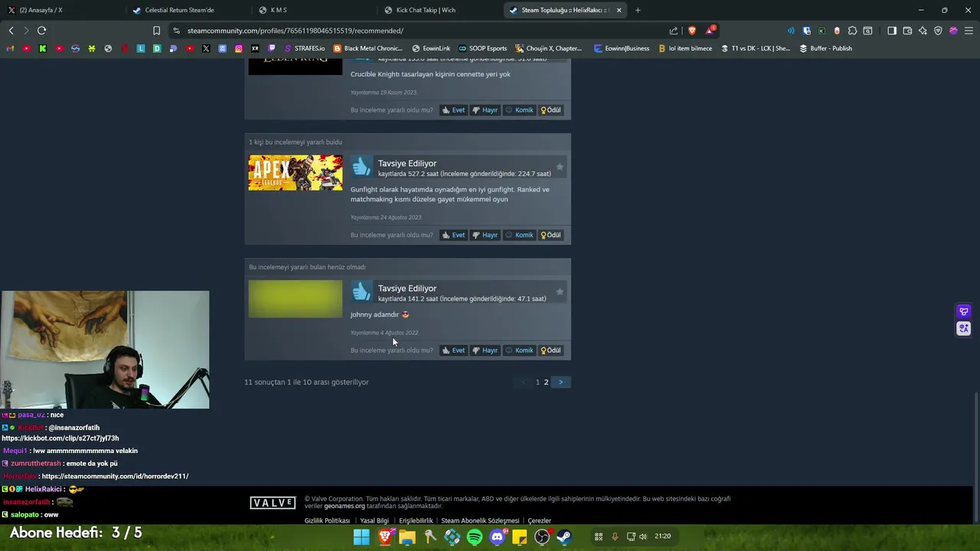The height and width of the screenshot is (551, 980).
Task: Open the Apex Legends game thumbnail
Action: pyautogui.click(x=296, y=172)
